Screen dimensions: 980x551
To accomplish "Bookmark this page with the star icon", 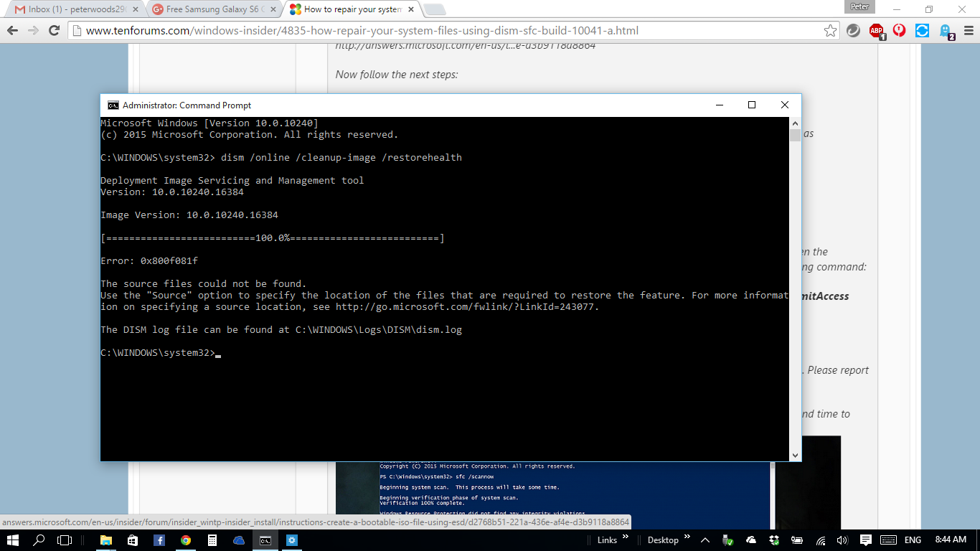I will pyautogui.click(x=830, y=31).
